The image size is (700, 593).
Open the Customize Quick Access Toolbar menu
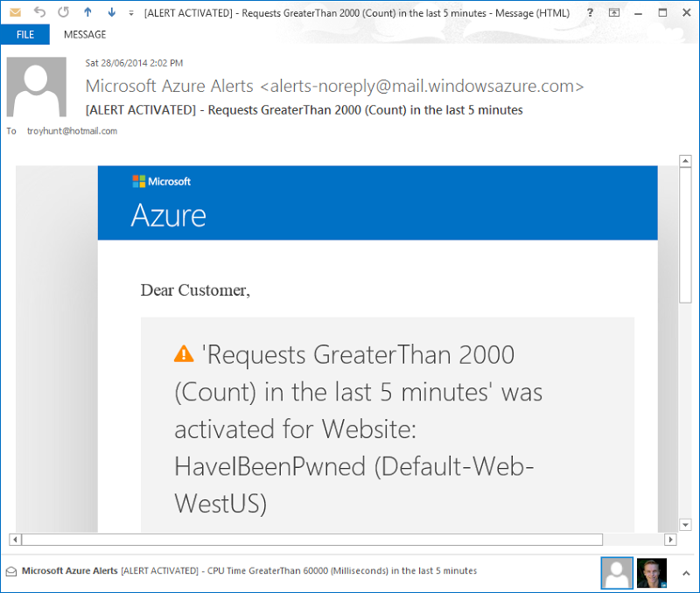coord(129,12)
